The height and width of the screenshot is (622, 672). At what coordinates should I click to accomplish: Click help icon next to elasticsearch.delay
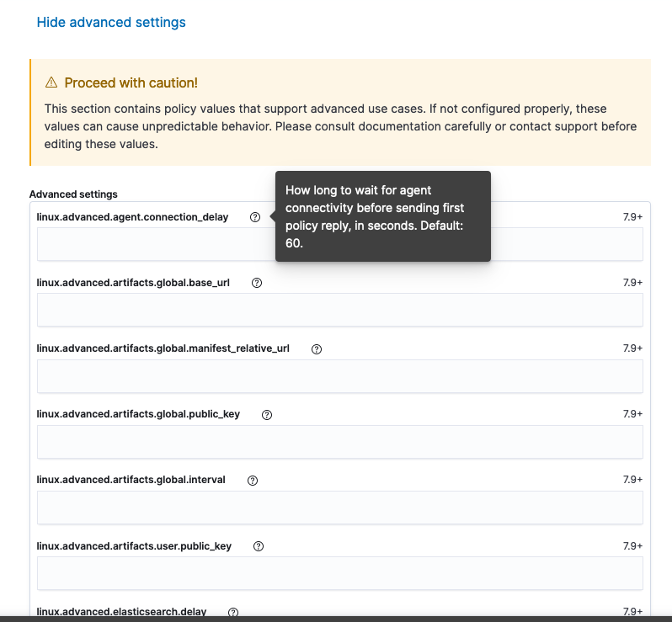pos(233,612)
